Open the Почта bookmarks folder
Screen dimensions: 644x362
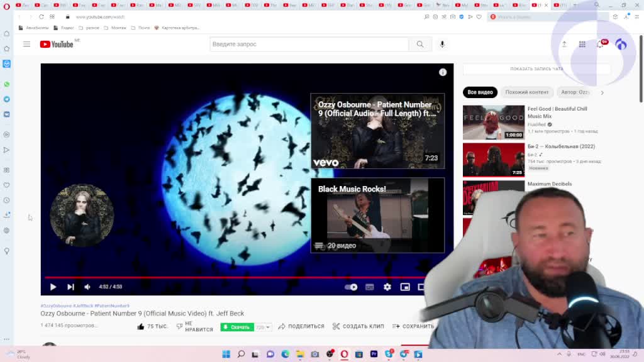[x=140, y=28]
